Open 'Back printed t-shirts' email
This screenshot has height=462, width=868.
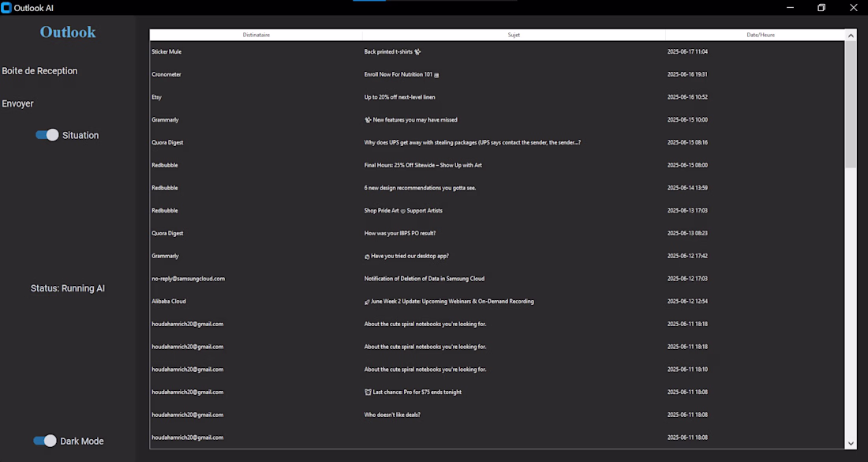[392, 51]
